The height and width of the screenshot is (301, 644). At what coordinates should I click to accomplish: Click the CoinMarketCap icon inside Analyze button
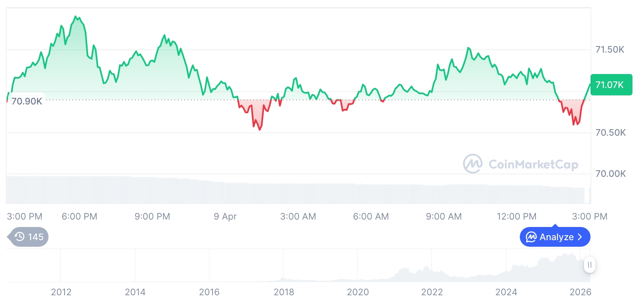[531, 237]
